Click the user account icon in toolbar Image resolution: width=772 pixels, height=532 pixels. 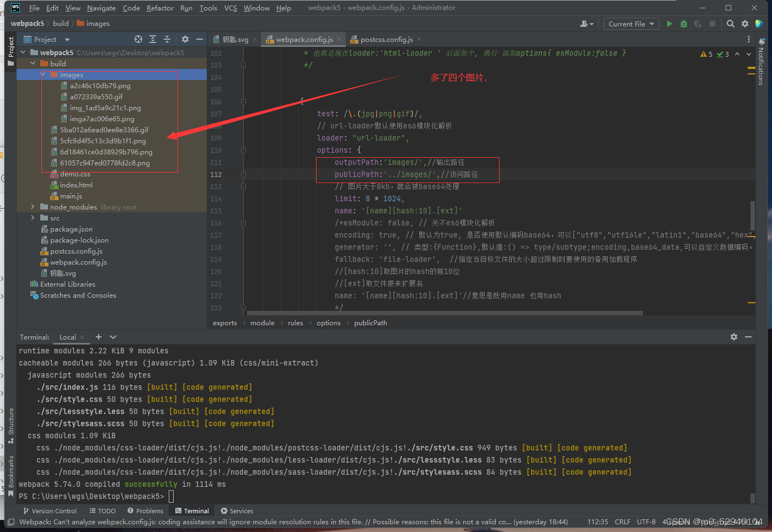(x=587, y=24)
